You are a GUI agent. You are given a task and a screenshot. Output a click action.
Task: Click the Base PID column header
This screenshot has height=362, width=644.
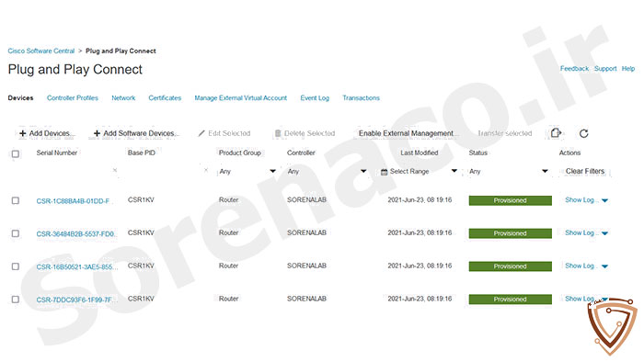tap(142, 153)
